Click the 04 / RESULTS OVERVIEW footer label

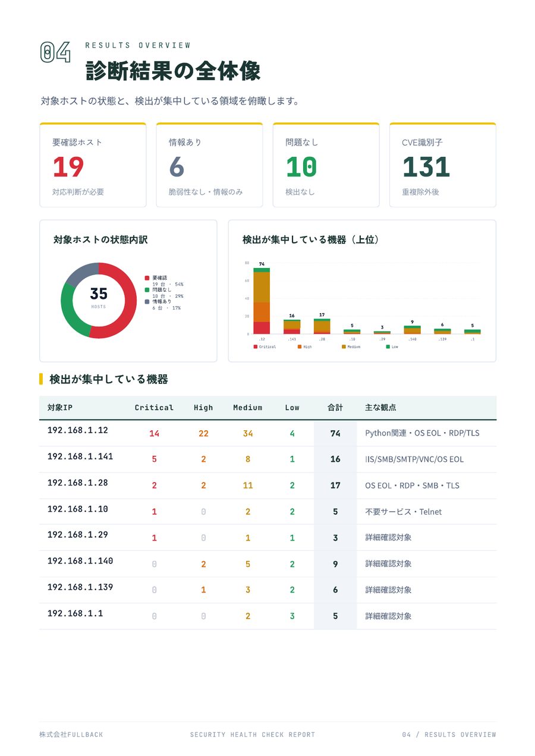[x=449, y=735]
